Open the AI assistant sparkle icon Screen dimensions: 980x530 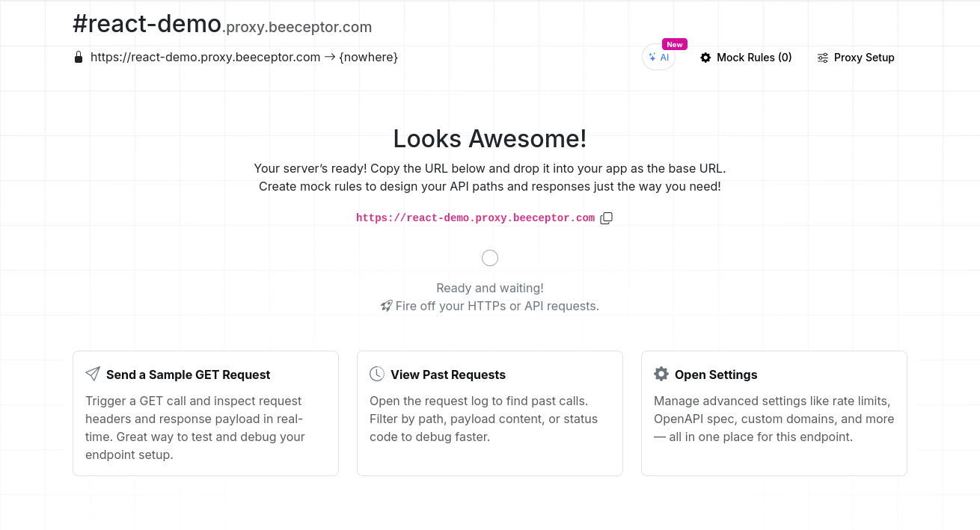point(653,57)
